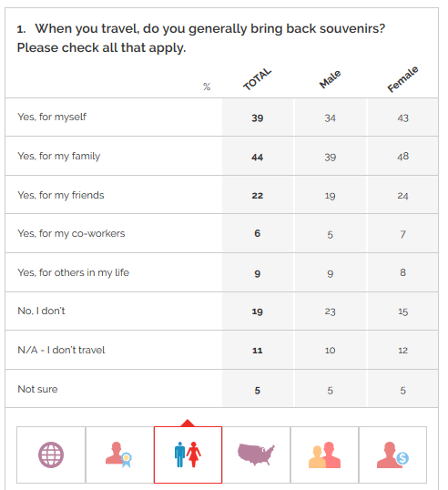Click the Male column header

coord(330,79)
